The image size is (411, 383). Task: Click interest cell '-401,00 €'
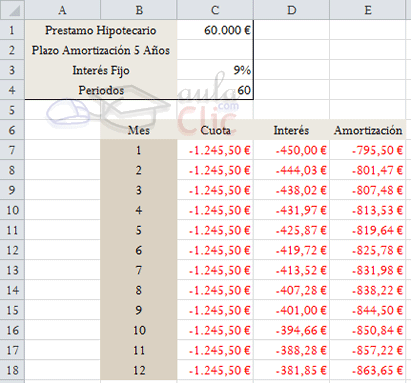(x=291, y=310)
